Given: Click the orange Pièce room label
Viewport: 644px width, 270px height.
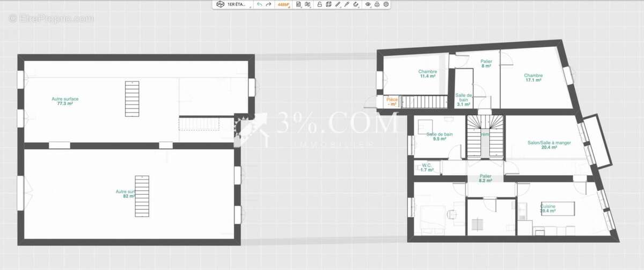Looking at the screenshot, I should point(392,101).
